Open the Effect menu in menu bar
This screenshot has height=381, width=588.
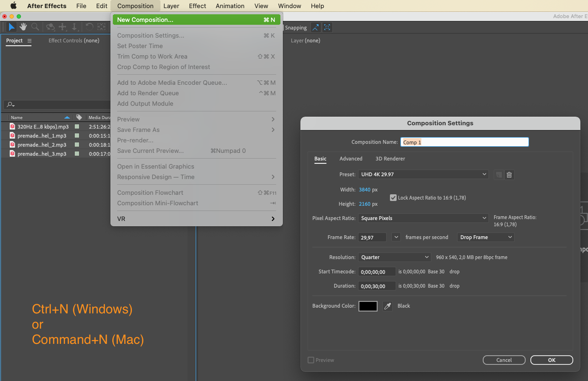click(198, 6)
